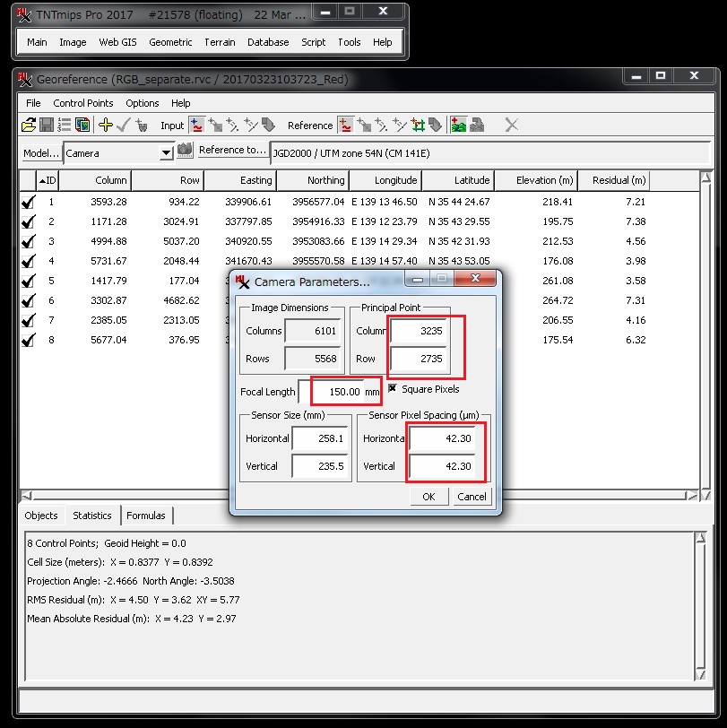This screenshot has height=728, width=727.
Task: Click the Save disk icon in toolbar
Action: coord(46,126)
